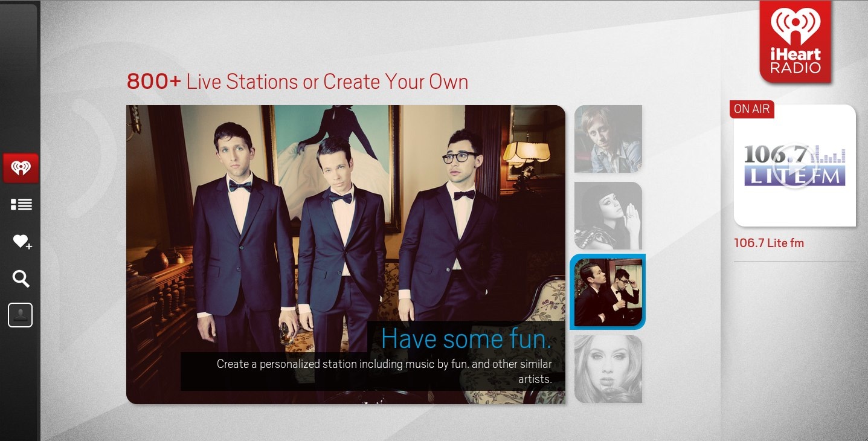Select the thumbnail of dark-haired woman
This screenshot has height=441, width=868.
(x=608, y=216)
